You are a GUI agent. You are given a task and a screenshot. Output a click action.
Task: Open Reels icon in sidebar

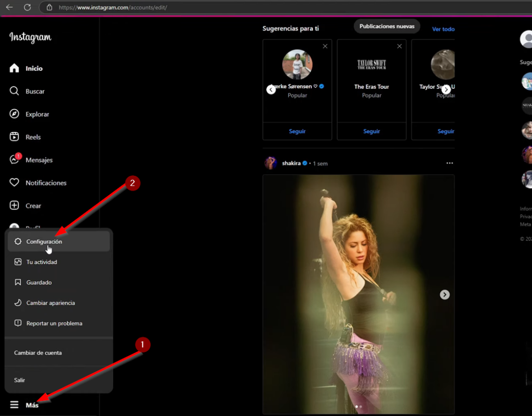(14, 137)
